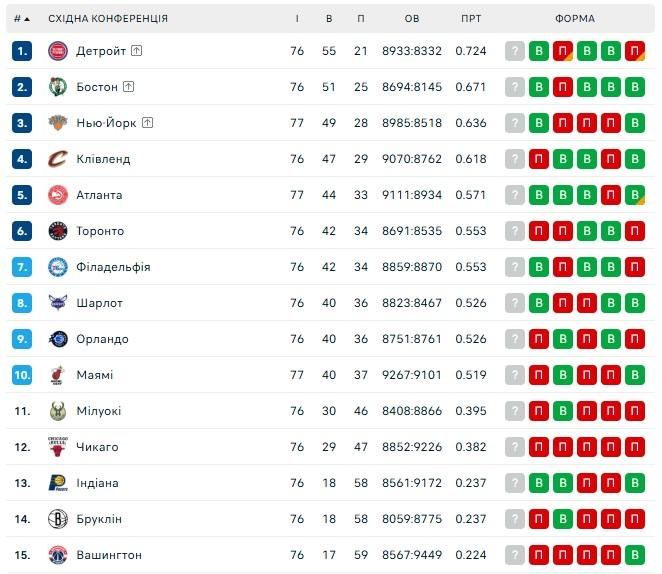Toggle sort by the # rank column arrow
The height and width of the screenshot is (574, 662).
[x=26, y=19]
